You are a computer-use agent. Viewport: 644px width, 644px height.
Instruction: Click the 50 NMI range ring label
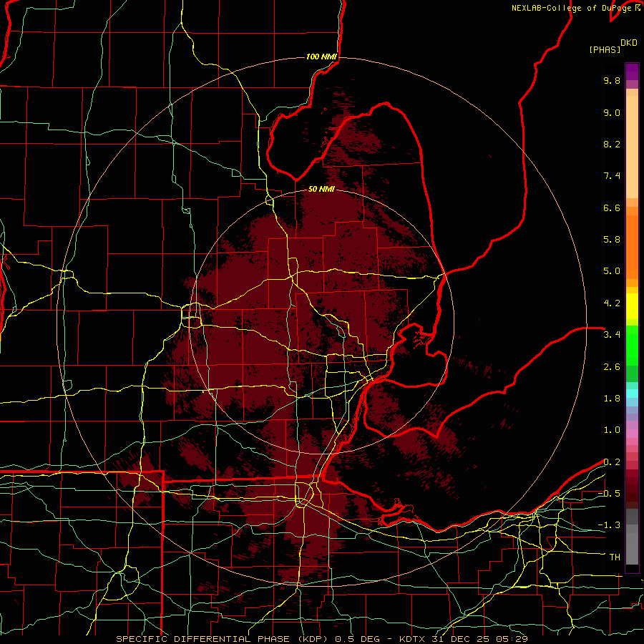click(321, 189)
